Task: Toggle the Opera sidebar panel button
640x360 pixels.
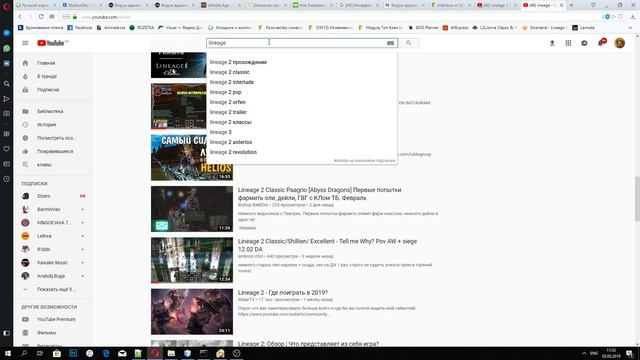Action: pyautogui.click(x=7, y=333)
